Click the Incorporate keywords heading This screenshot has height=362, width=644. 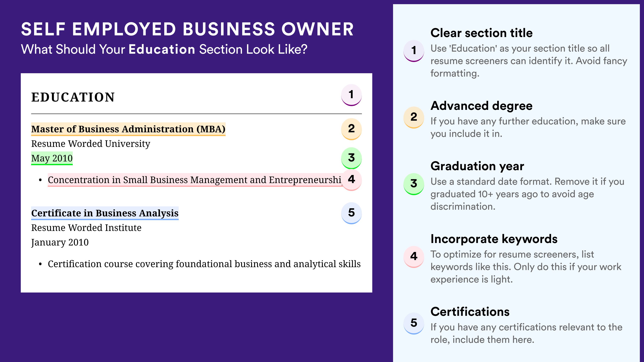[x=494, y=239]
